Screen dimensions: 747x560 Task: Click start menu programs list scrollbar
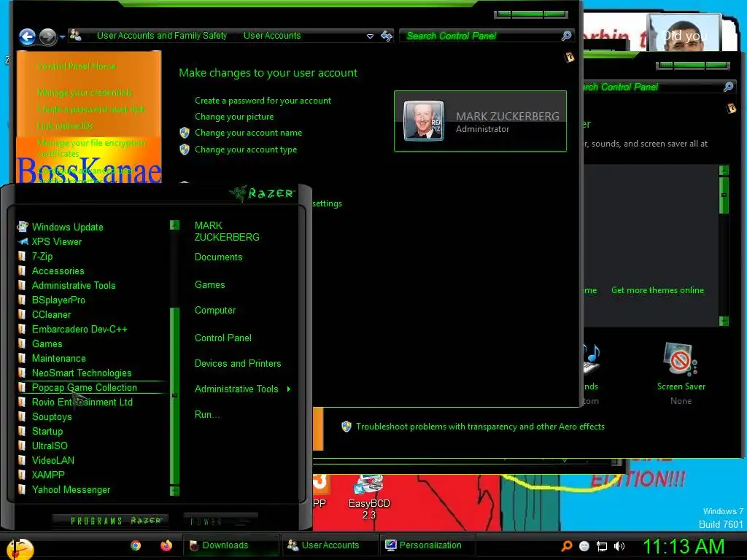175,395
